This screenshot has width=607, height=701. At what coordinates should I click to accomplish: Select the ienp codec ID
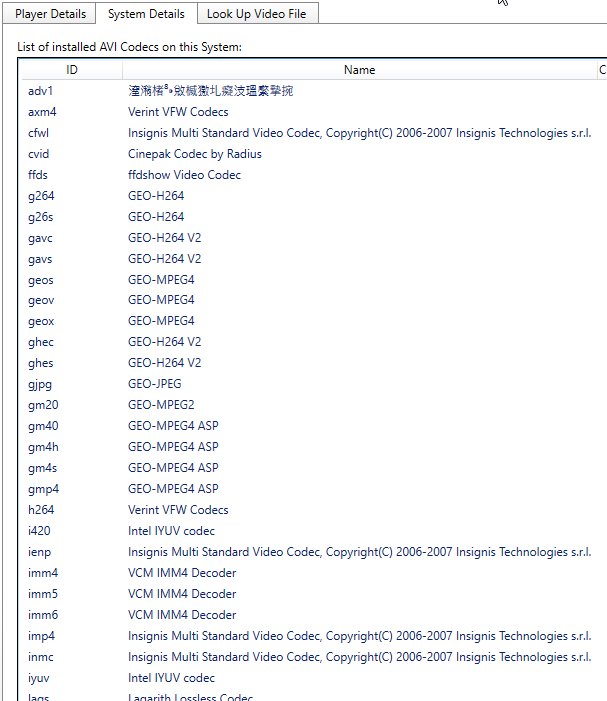[x=40, y=552]
